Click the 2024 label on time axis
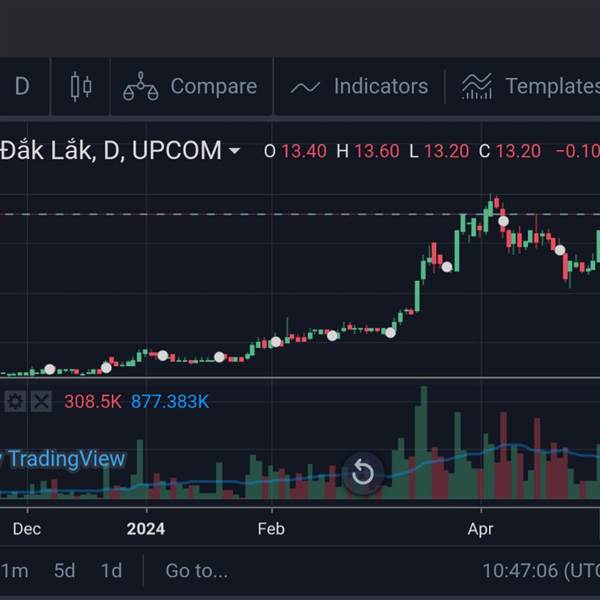The width and height of the screenshot is (600, 600). [146, 529]
